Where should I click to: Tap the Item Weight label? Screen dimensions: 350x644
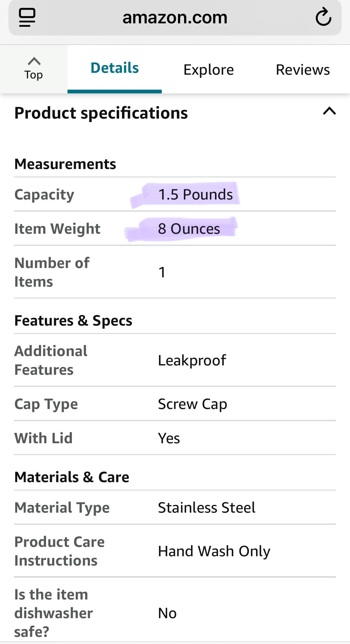coord(57,229)
